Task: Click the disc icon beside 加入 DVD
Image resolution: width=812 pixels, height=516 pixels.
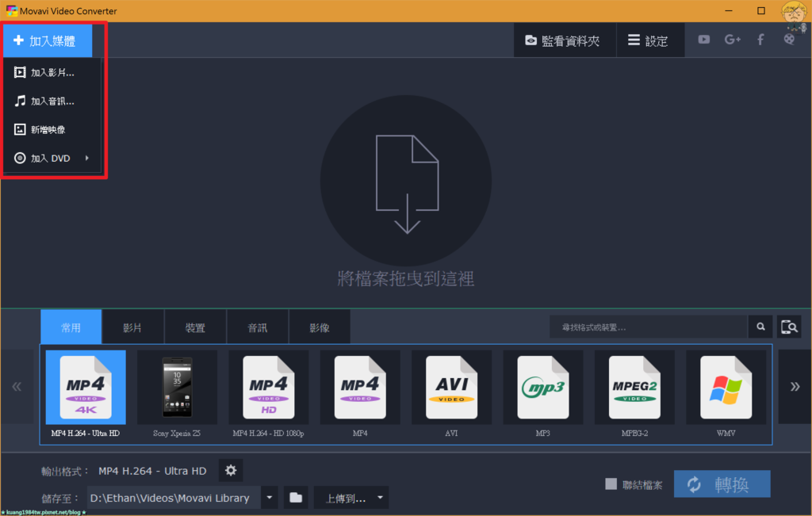Action: pyautogui.click(x=20, y=158)
